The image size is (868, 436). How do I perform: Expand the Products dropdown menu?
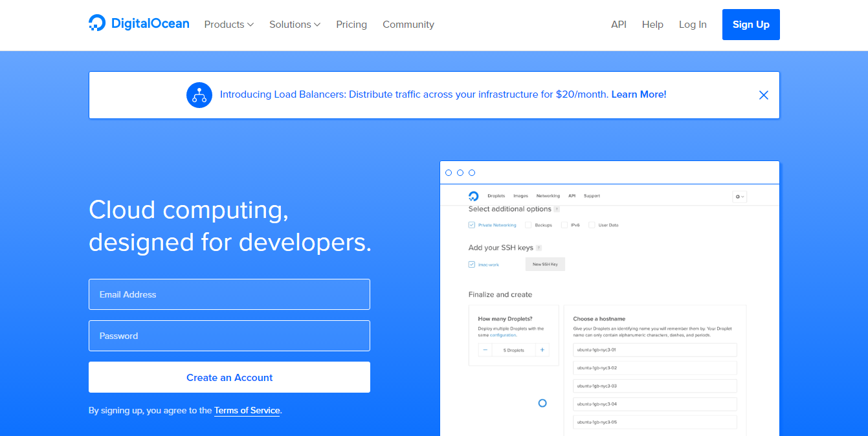point(228,25)
